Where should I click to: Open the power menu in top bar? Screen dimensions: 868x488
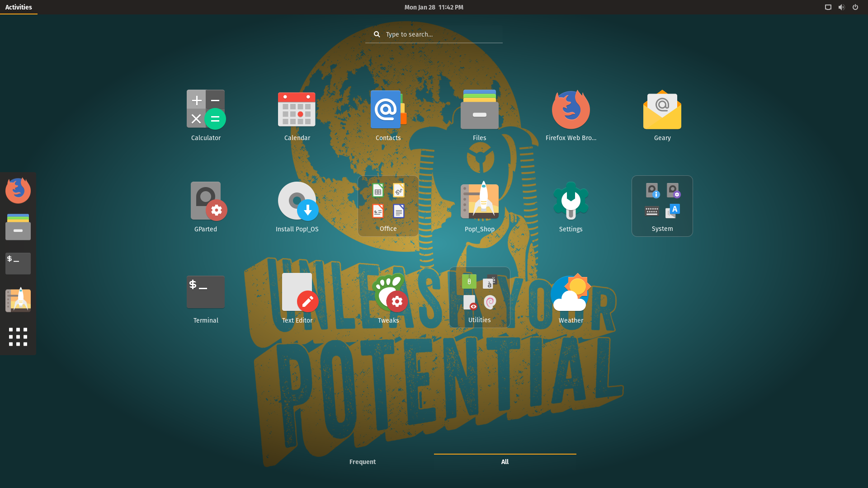point(855,7)
